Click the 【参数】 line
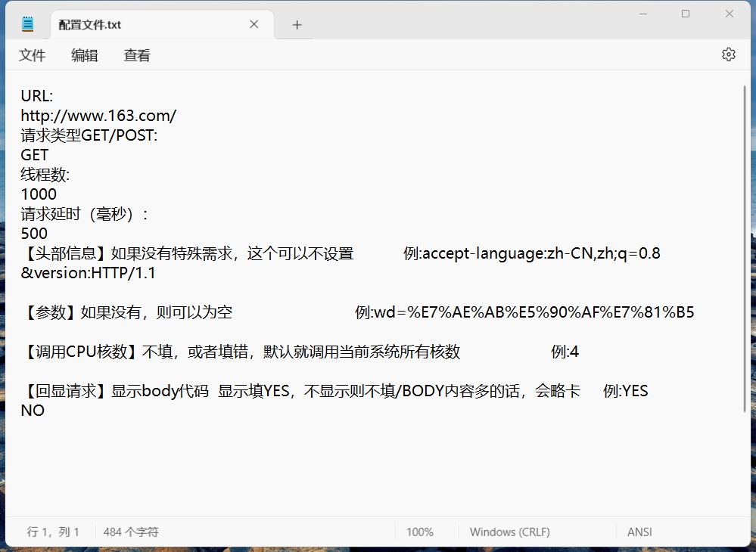This screenshot has width=756, height=552. tap(357, 312)
